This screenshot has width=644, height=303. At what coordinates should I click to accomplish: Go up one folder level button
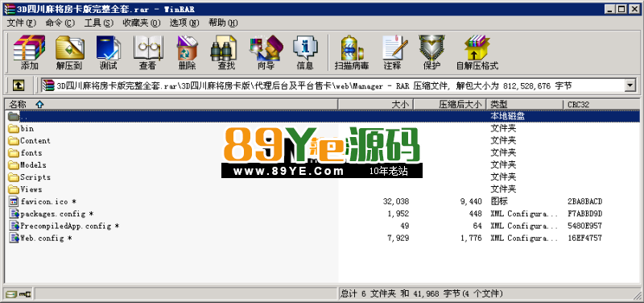point(19,85)
